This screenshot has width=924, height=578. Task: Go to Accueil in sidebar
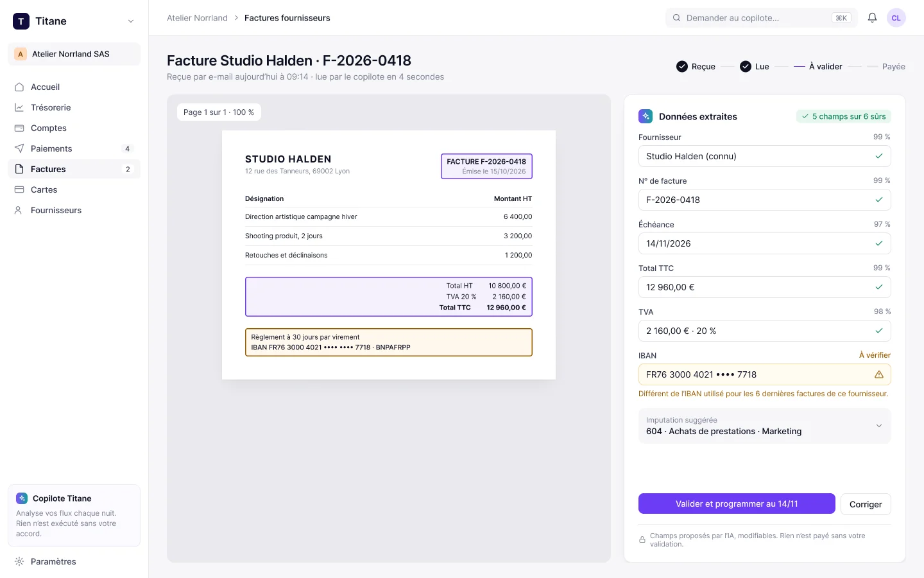(x=74, y=87)
